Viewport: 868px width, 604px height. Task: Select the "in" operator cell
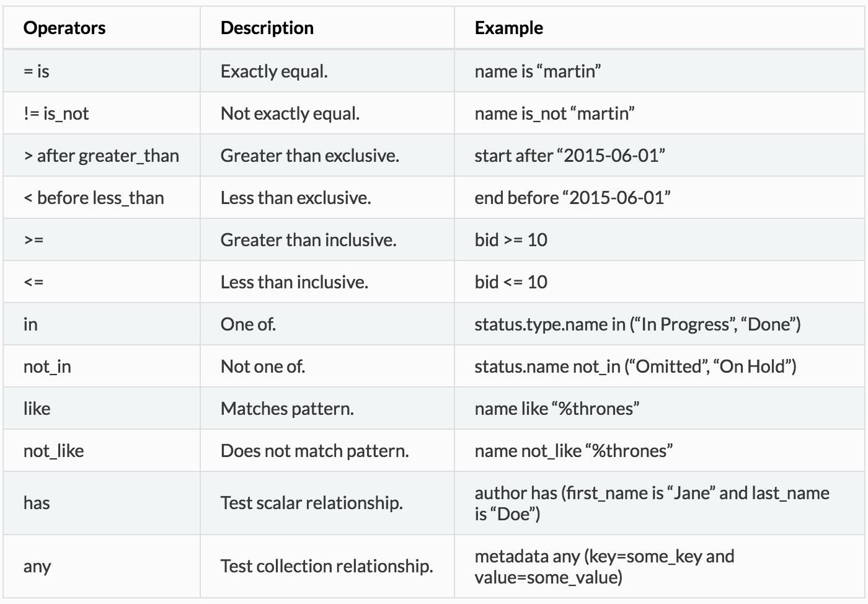[x=31, y=324]
